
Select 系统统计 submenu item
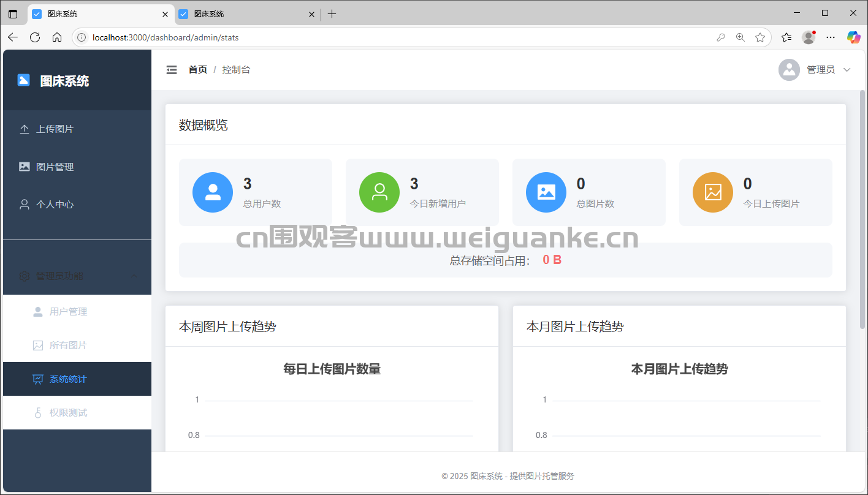(77, 379)
